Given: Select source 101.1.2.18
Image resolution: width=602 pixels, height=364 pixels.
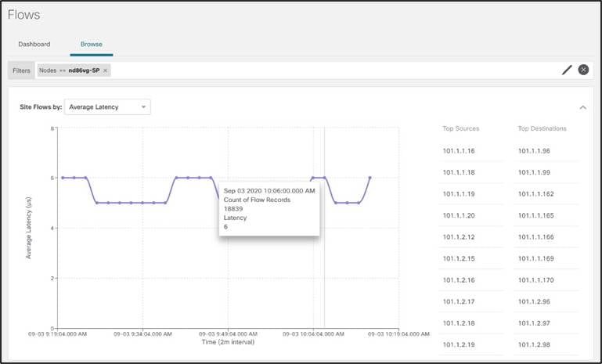Looking at the screenshot, I should (459, 323).
